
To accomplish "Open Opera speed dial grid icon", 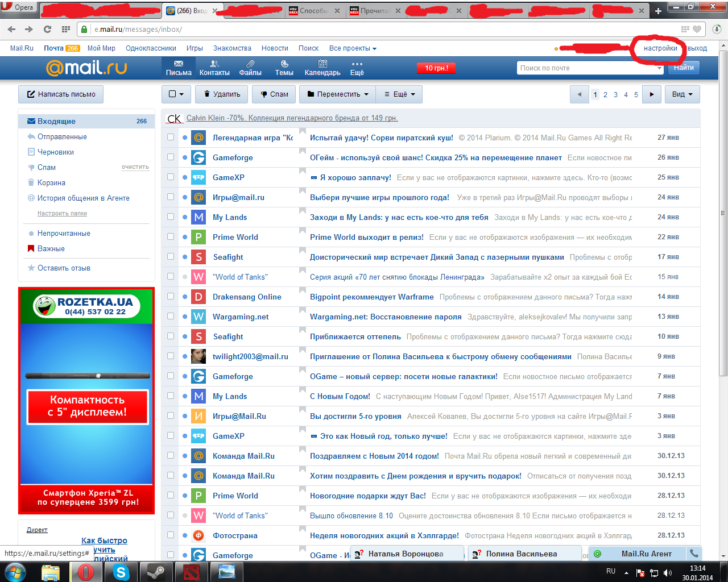I will pyautogui.click(x=65, y=29).
